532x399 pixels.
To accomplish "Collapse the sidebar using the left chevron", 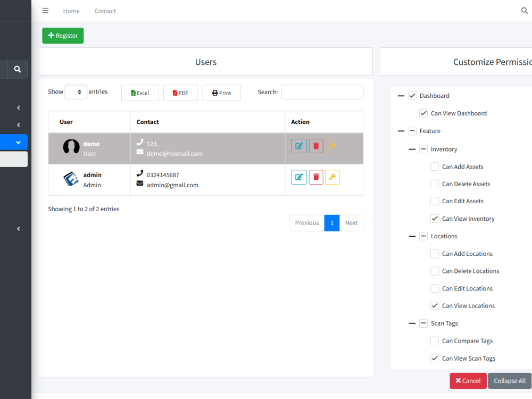I will pyautogui.click(x=18, y=107).
